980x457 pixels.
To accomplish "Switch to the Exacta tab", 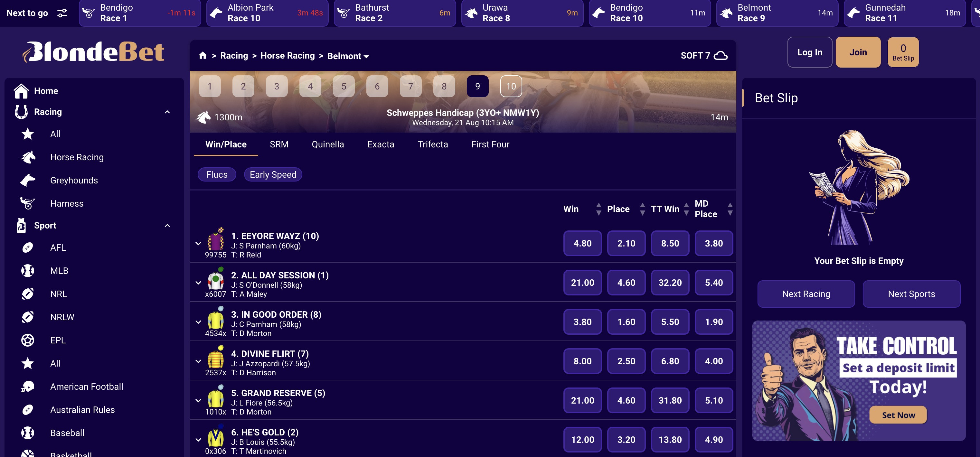I will point(381,145).
